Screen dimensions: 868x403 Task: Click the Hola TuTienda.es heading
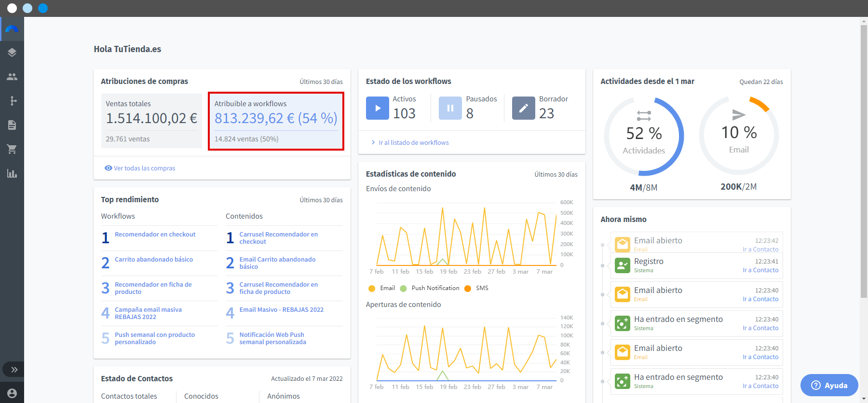click(x=127, y=49)
